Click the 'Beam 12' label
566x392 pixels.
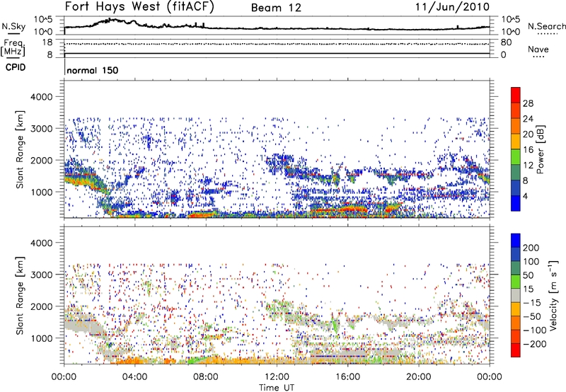pos(276,8)
